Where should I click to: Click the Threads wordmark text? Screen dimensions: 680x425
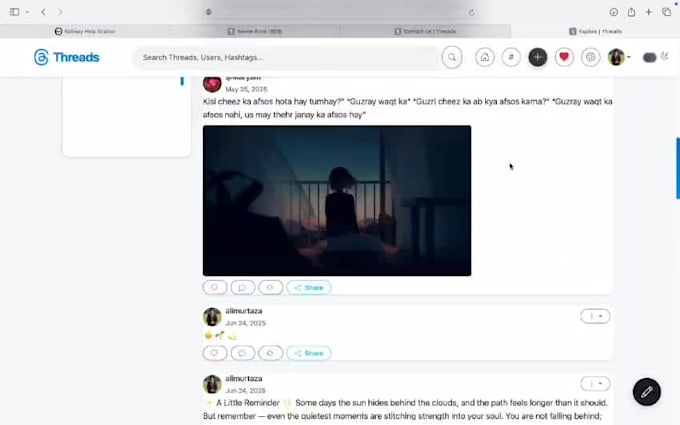(76, 57)
